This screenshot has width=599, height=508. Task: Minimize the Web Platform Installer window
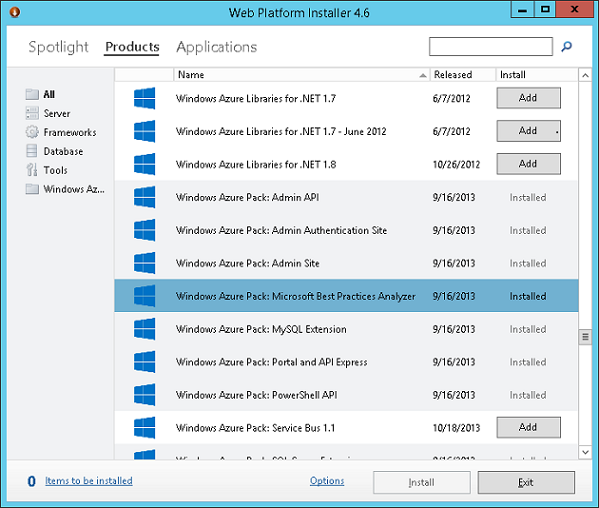522,10
